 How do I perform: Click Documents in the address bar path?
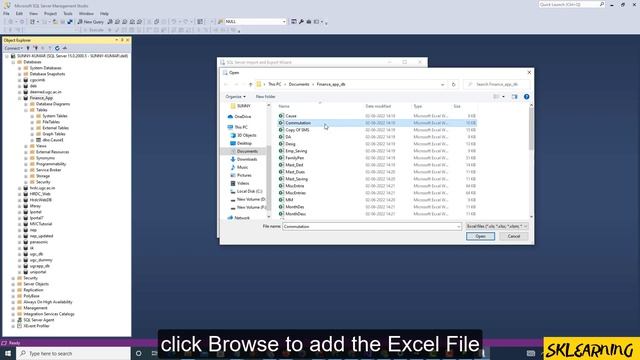[299, 84]
